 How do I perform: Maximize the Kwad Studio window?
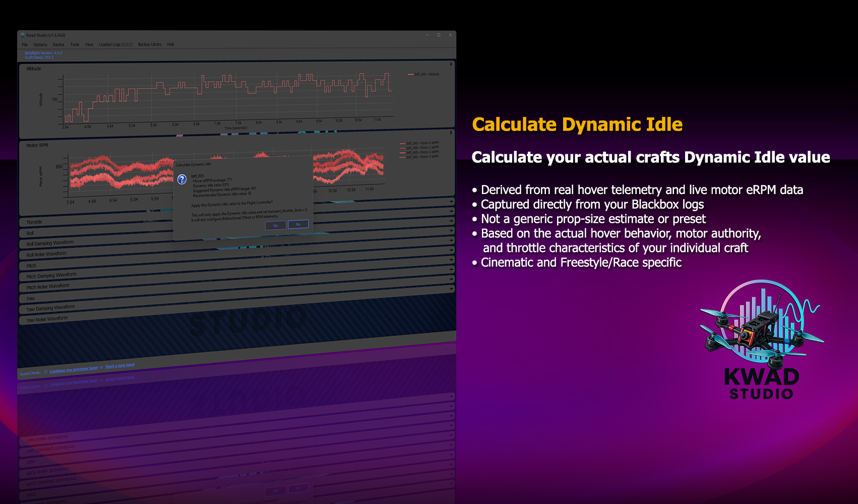point(439,35)
